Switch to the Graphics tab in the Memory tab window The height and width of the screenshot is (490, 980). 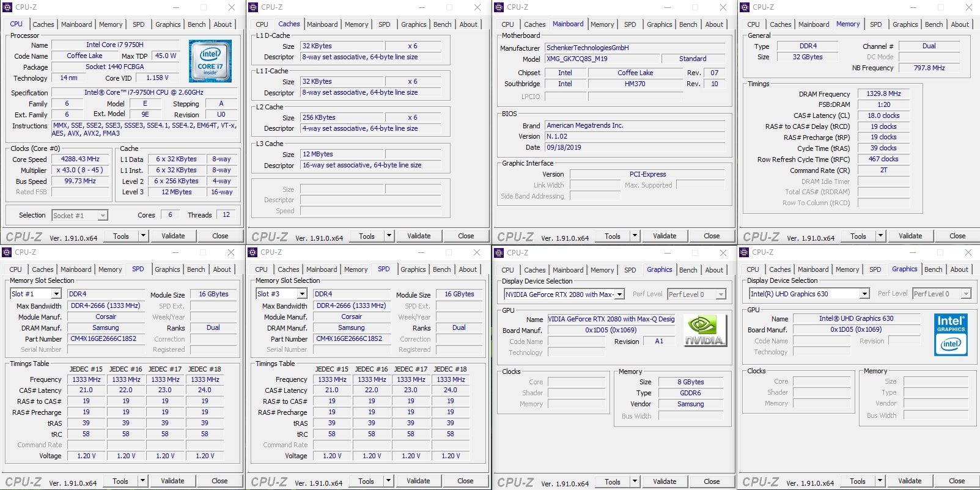pyautogui.click(x=905, y=24)
